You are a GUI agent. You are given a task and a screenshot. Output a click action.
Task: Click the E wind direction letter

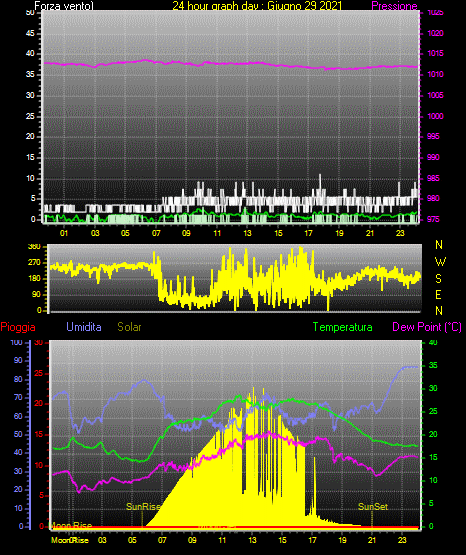click(438, 295)
